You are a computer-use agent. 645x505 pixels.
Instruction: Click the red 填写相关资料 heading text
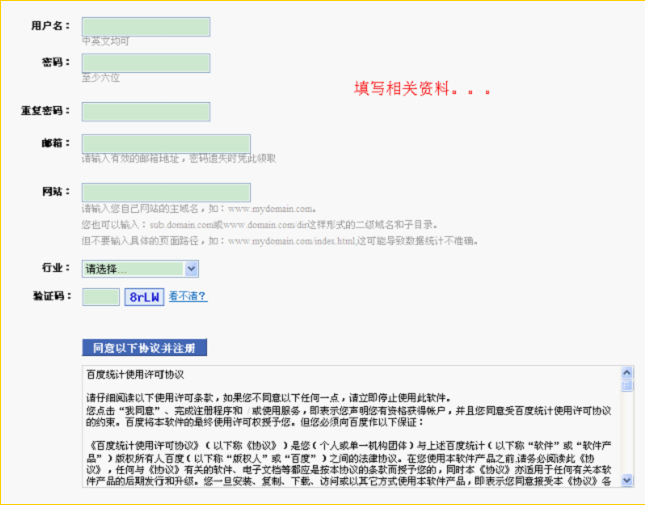pos(421,89)
